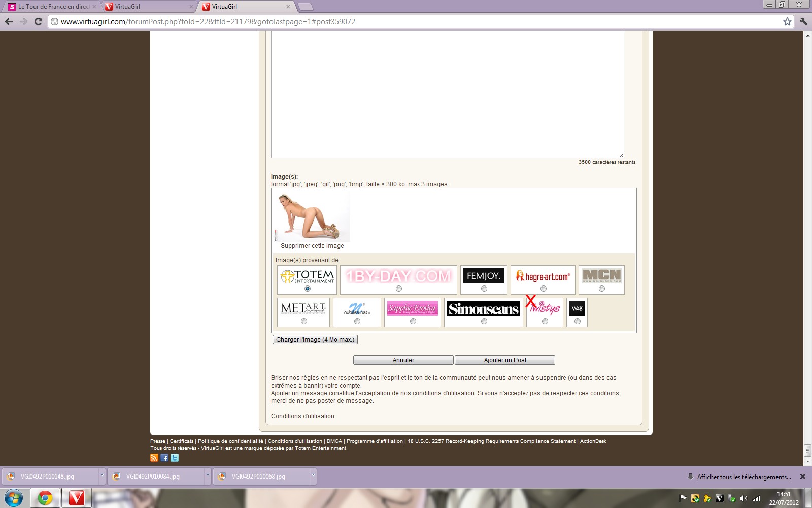Click the Charger l'image button
The image size is (812, 508).
tap(315, 340)
